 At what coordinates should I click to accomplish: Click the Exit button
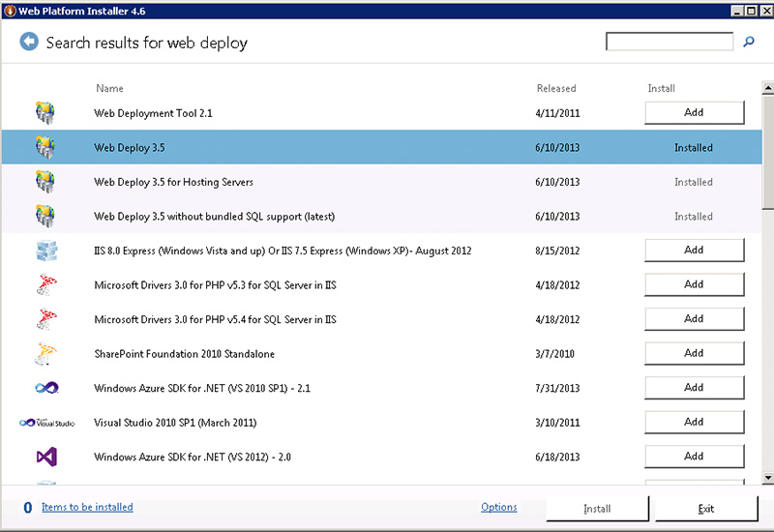point(706,509)
